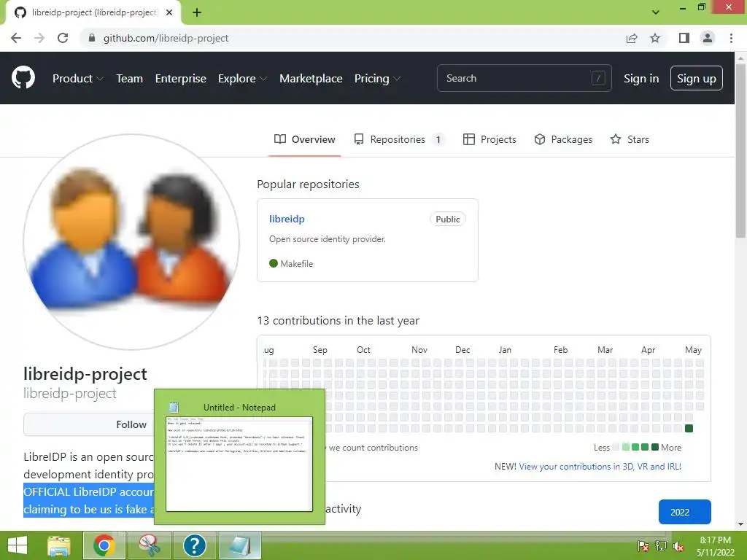Click the 'Popular repositories' heading

[x=309, y=184]
